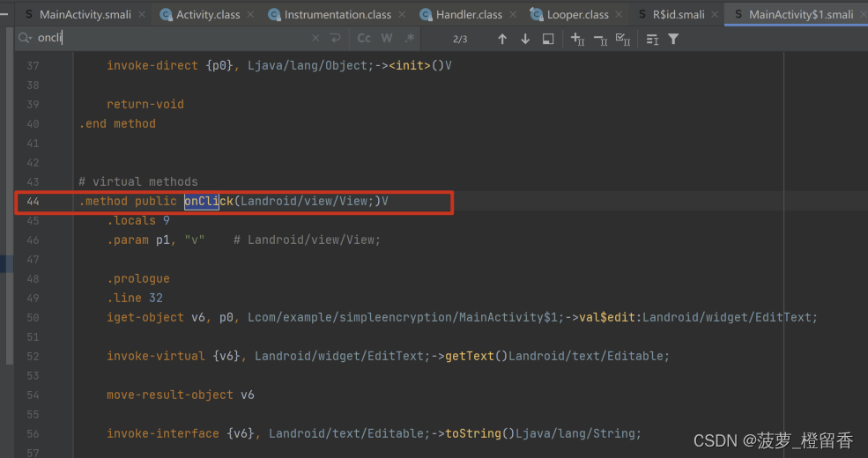Click '.locals 9' on line 45
Image resolution: width=868 pixels, height=458 pixels.
tap(138, 220)
